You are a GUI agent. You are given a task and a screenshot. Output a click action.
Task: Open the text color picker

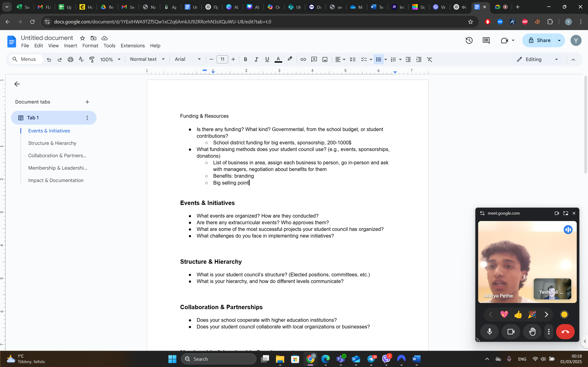click(278, 59)
